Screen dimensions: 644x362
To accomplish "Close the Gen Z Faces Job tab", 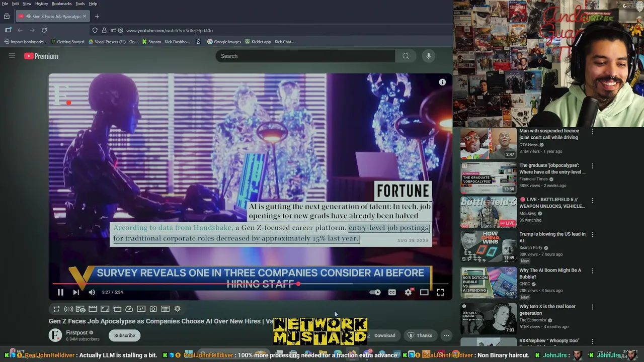I will (x=85, y=16).
